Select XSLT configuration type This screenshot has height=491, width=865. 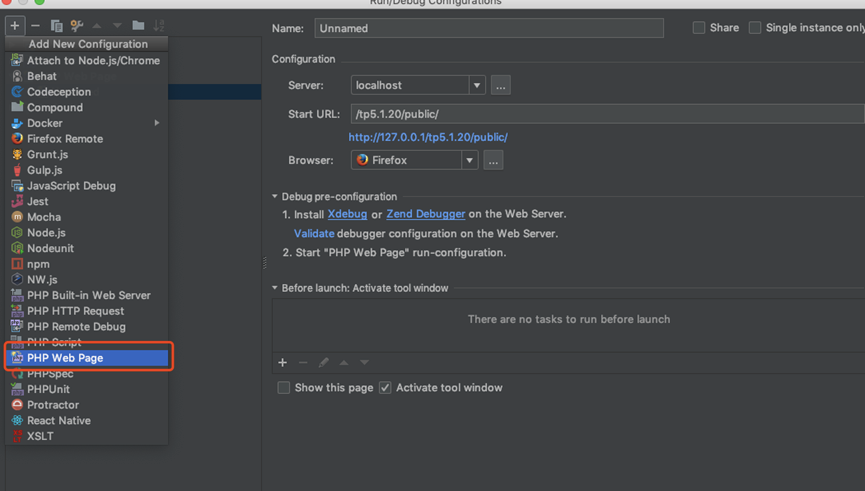(87, 436)
